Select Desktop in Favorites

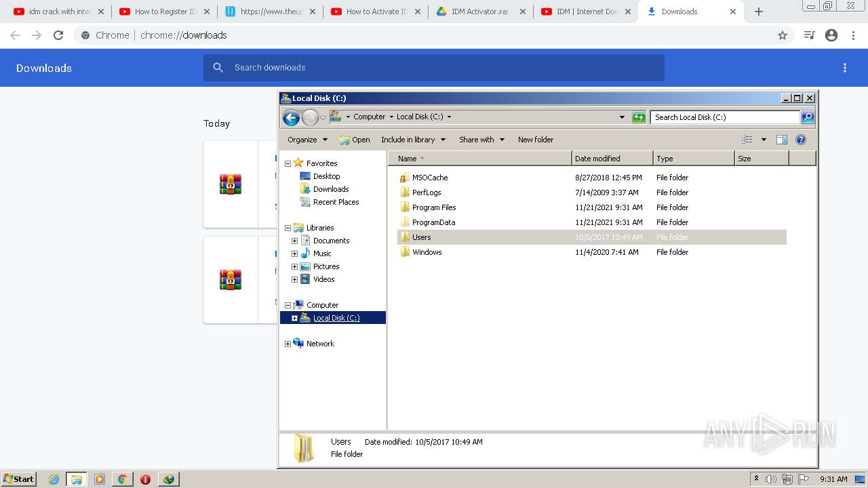pyautogui.click(x=326, y=176)
